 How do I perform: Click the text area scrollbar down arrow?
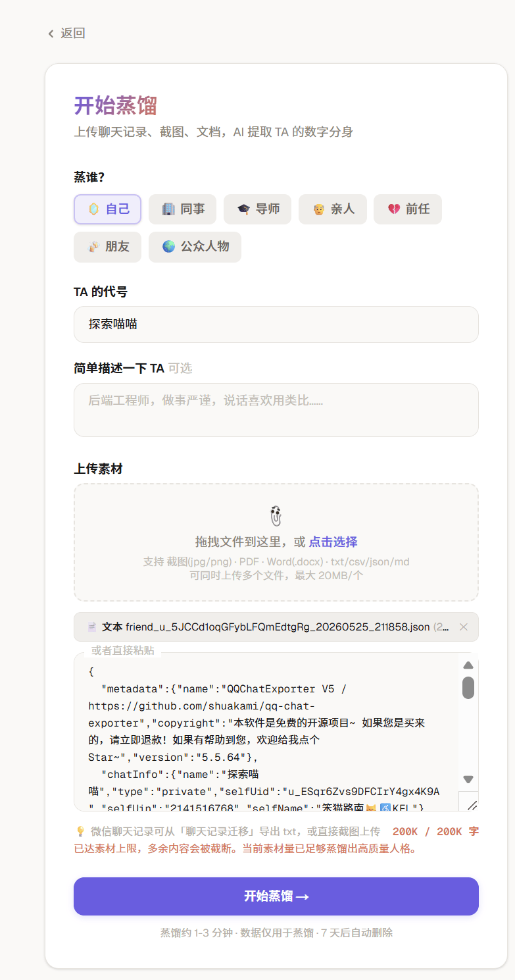point(468,779)
